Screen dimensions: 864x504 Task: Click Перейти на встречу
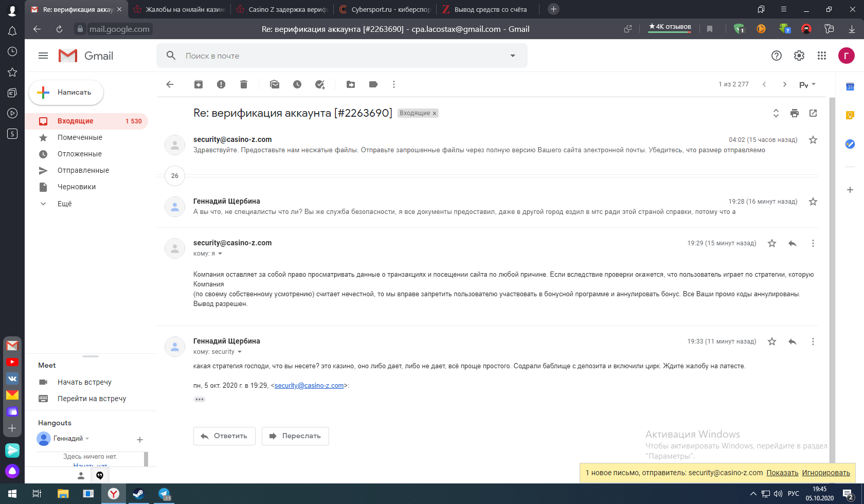pyautogui.click(x=92, y=399)
